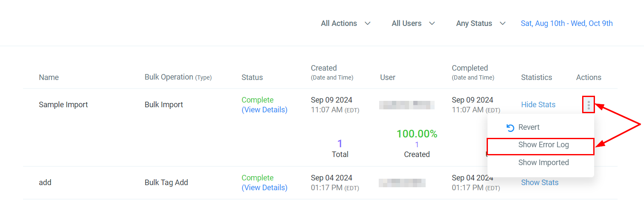This screenshot has width=644, height=200.
Task: Open View Details for Bulk Tag Add row
Action: point(264,188)
